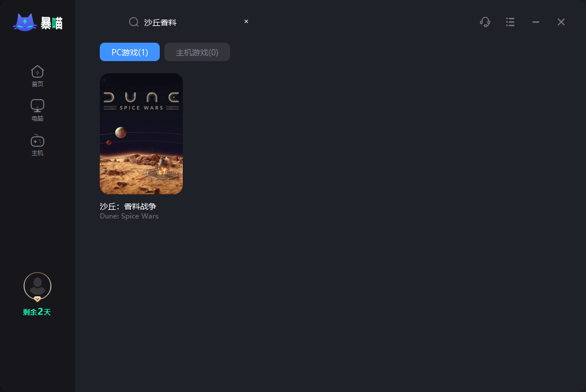Open customer support headset icon
Screen dimensions: 586x392
click(484, 22)
